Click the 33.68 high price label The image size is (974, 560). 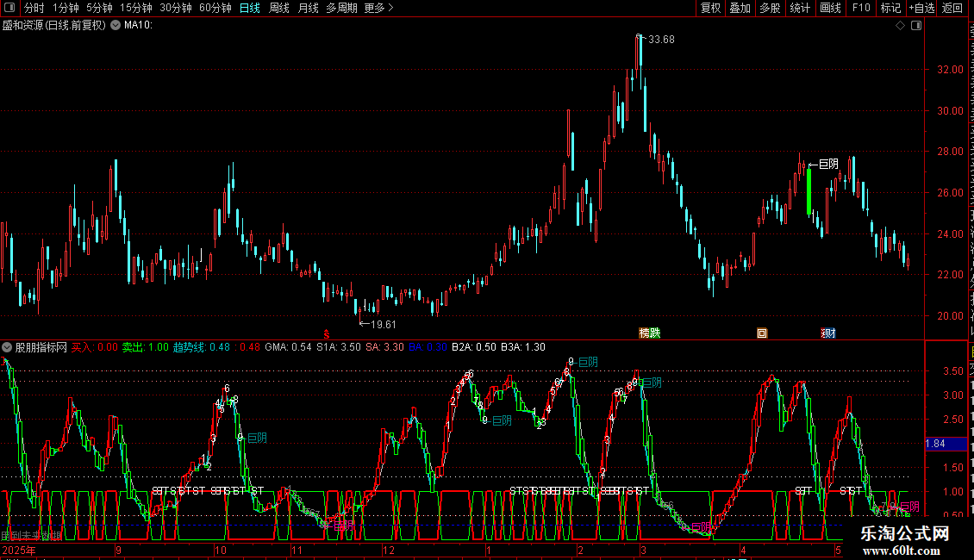[x=661, y=39]
